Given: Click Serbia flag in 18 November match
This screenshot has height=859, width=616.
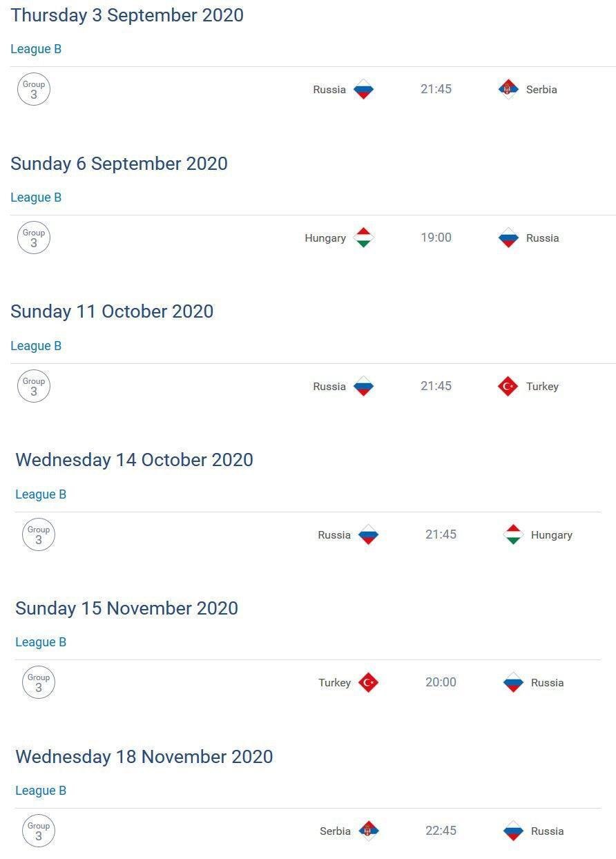Looking at the screenshot, I should pos(368,831).
